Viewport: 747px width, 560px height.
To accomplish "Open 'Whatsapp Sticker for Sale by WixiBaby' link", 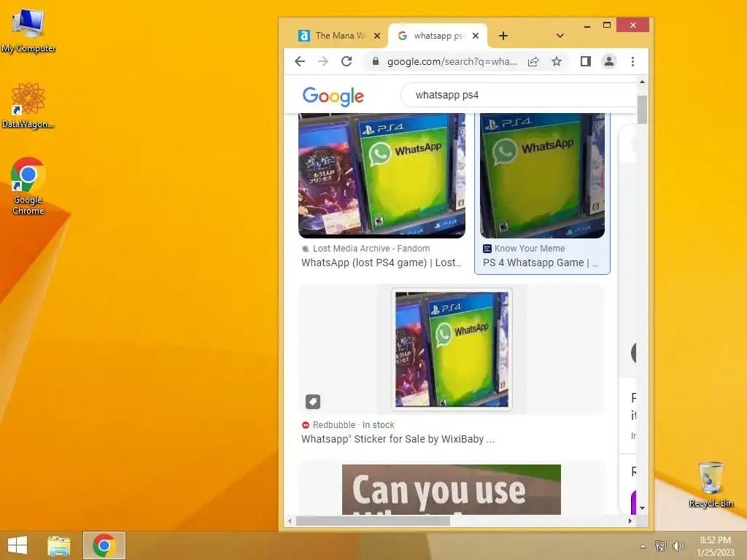I will [398, 439].
